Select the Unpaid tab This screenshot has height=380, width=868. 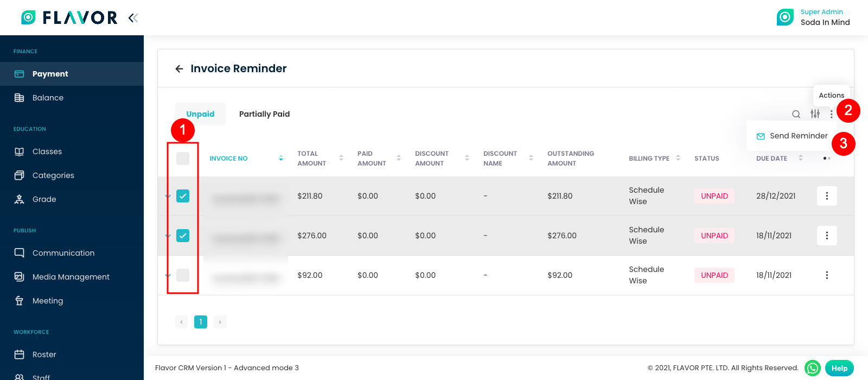point(200,113)
